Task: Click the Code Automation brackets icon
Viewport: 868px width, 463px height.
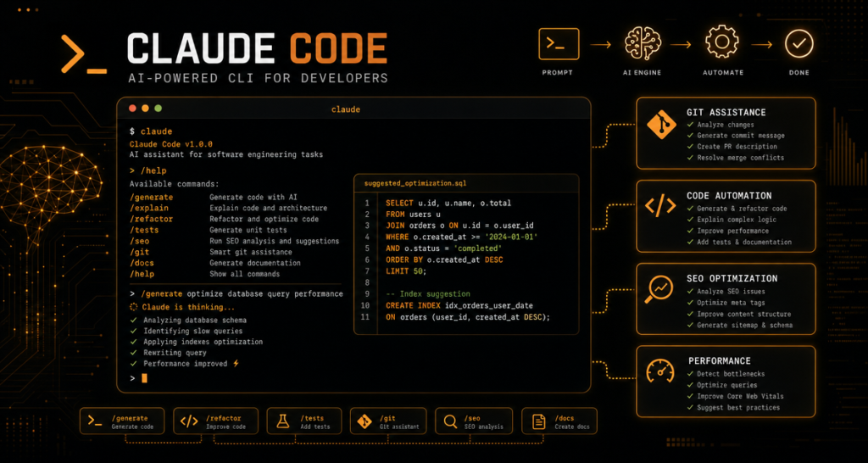Action: click(x=660, y=207)
